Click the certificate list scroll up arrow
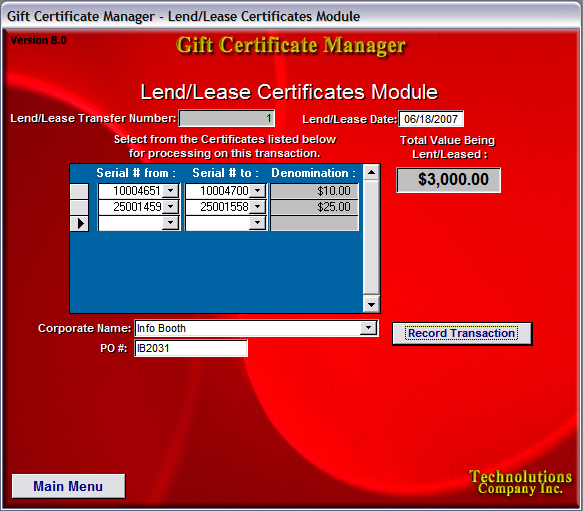583x511 pixels. pyautogui.click(x=371, y=172)
